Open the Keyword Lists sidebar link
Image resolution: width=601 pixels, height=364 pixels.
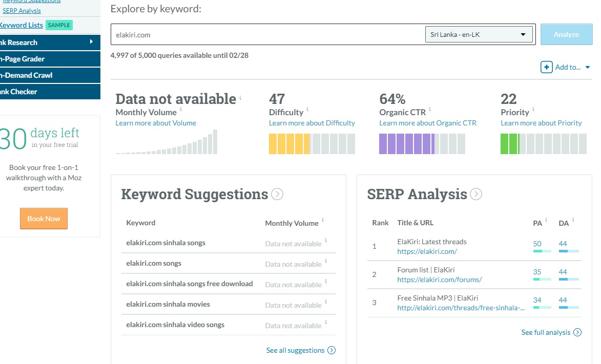[x=22, y=25]
